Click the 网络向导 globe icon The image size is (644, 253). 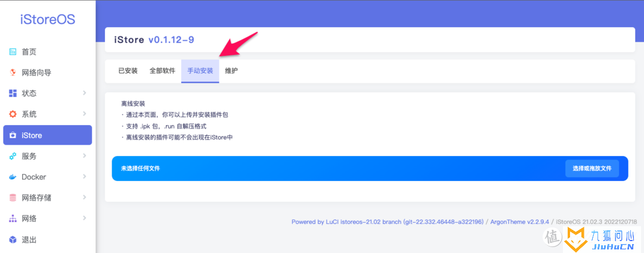[x=13, y=73]
